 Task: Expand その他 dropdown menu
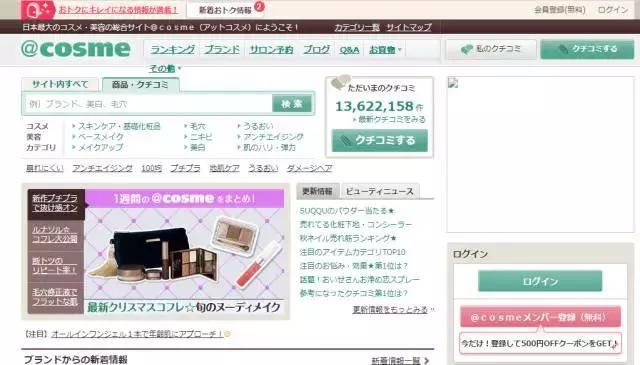pyautogui.click(x=165, y=69)
